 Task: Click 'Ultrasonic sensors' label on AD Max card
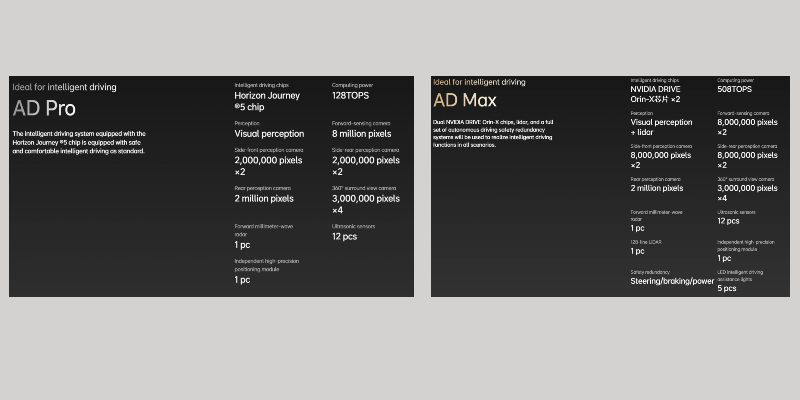736,212
